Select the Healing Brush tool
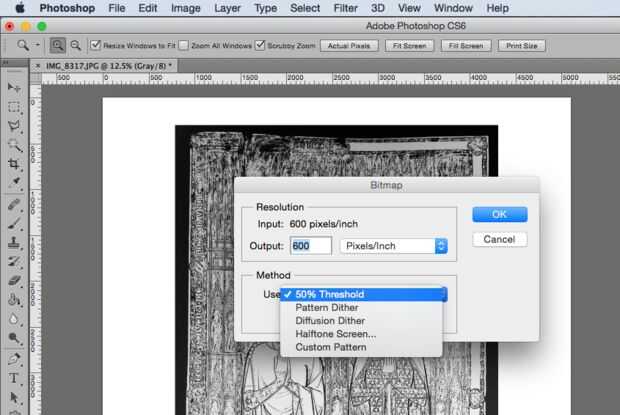The width and height of the screenshot is (620, 415). [x=14, y=204]
